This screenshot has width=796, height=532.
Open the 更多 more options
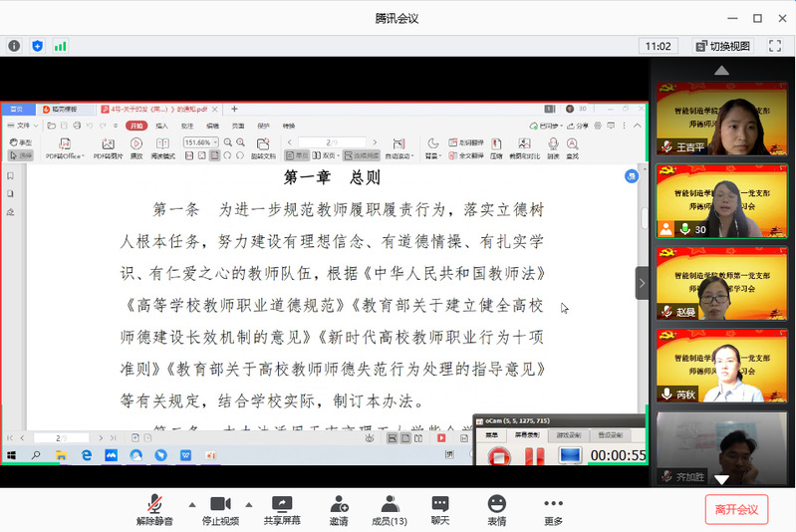coord(553,510)
